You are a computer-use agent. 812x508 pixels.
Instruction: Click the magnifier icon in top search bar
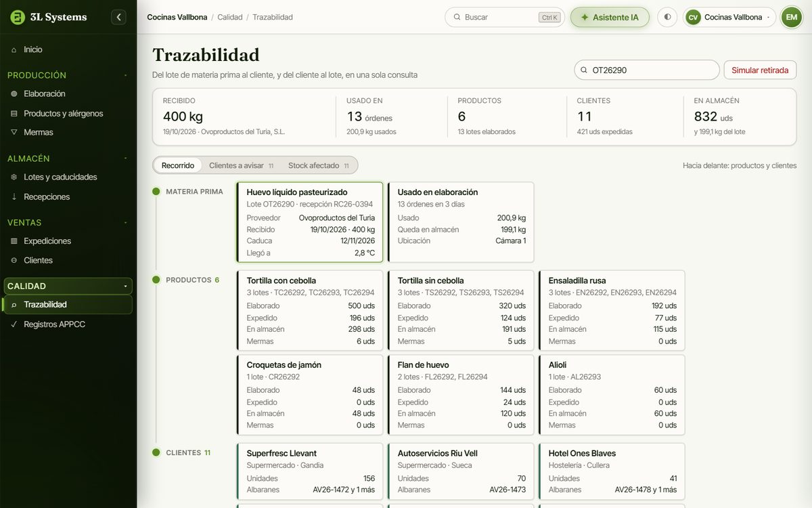(457, 17)
